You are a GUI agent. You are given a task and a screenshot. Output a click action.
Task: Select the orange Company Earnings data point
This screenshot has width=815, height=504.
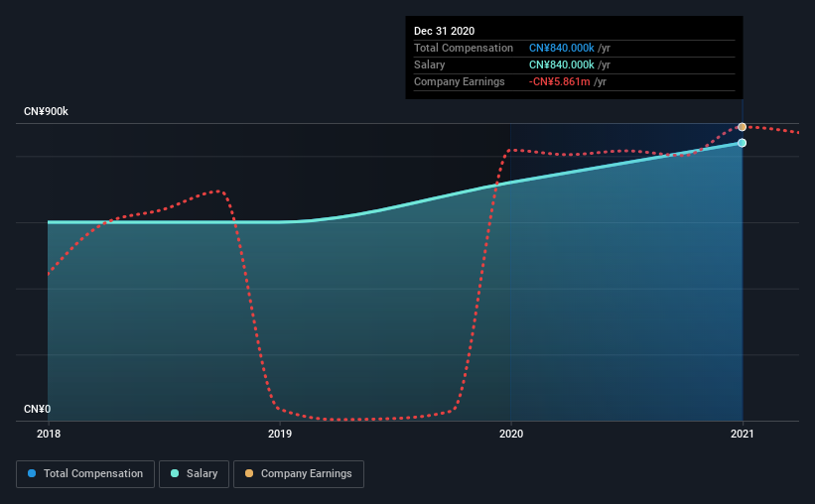743,127
